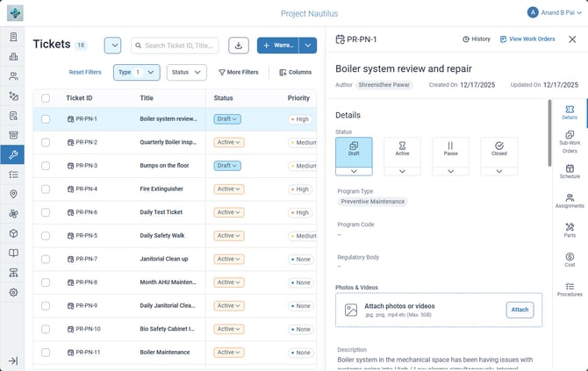Click the Search Ticket ID input field
The height and width of the screenshot is (371, 588).
175,46
